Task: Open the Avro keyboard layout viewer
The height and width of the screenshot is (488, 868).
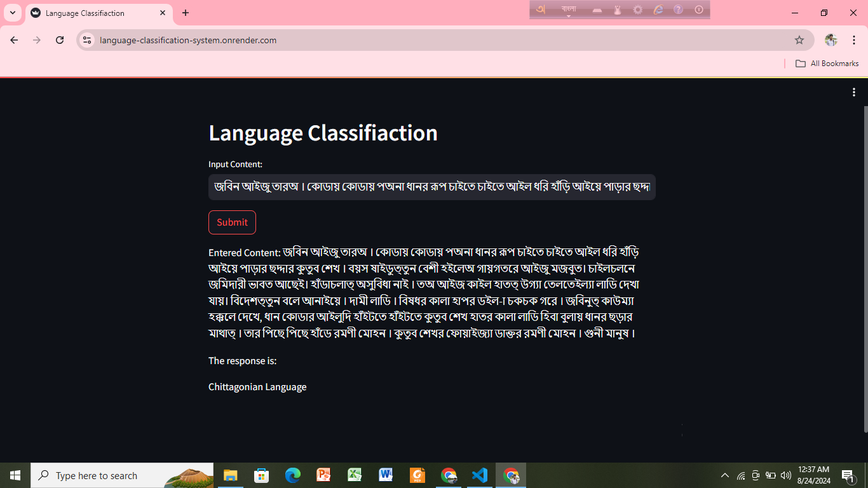Action: 597,10
